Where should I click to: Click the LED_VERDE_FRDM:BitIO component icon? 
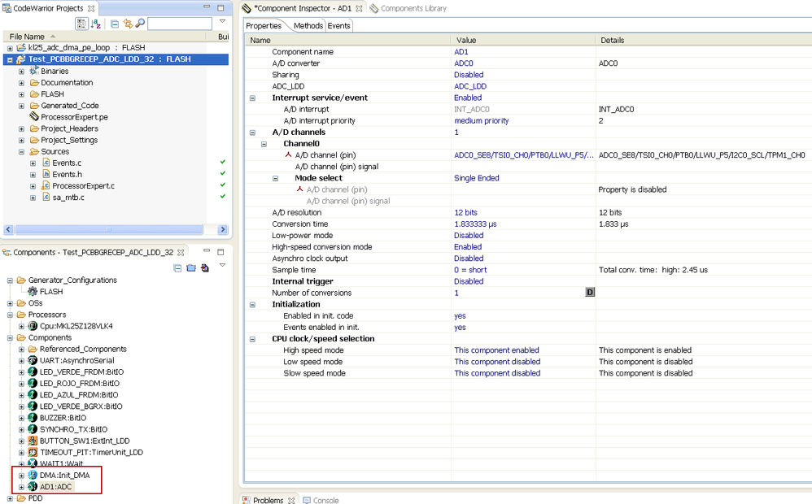coord(33,371)
